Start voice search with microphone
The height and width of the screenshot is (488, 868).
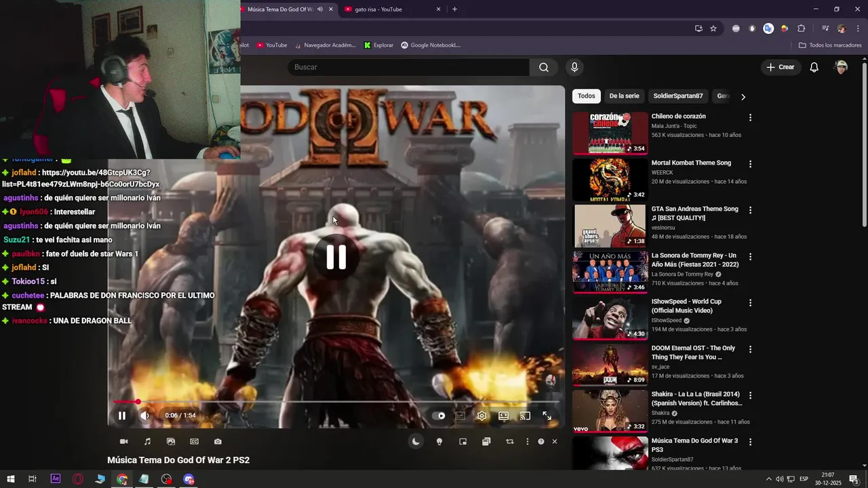click(x=574, y=67)
